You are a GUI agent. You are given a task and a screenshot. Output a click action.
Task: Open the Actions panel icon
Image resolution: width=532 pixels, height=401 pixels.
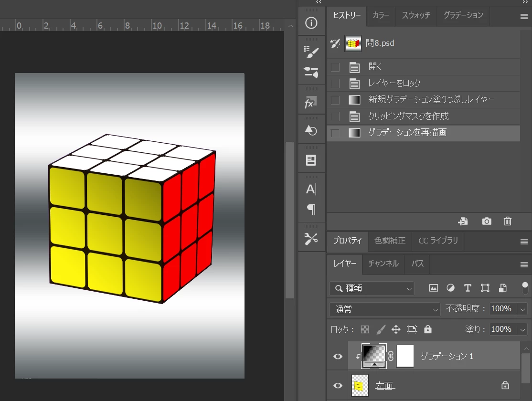point(311,130)
